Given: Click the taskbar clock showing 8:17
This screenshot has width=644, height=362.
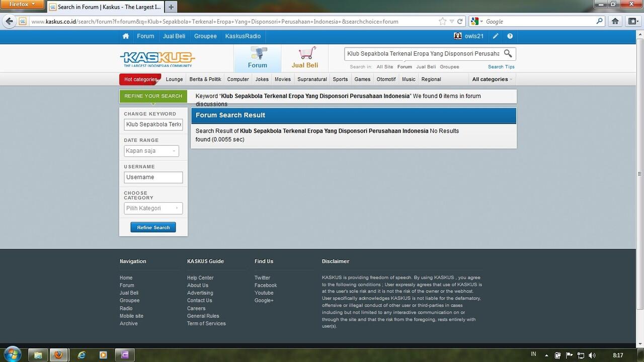Looking at the screenshot, I should coord(618,355).
